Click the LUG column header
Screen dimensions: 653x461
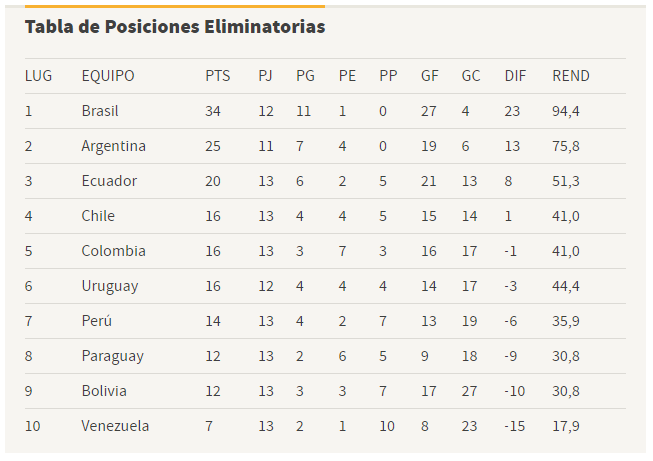[38, 76]
